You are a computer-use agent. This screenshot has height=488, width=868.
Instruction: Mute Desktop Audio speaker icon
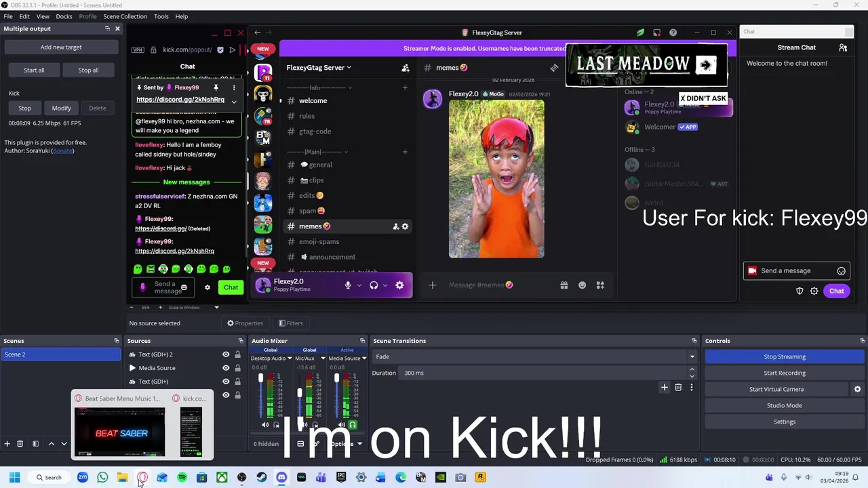(265, 425)
